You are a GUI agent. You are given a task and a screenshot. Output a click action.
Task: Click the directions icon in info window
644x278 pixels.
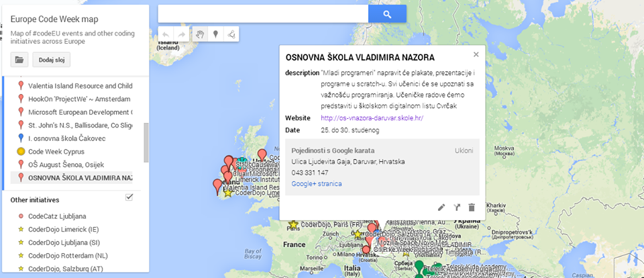tap(457, 207)
